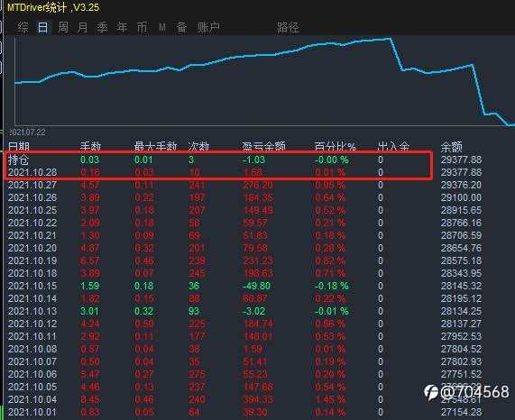Open the M tab
515x420 pixels.
pos(162,27)
